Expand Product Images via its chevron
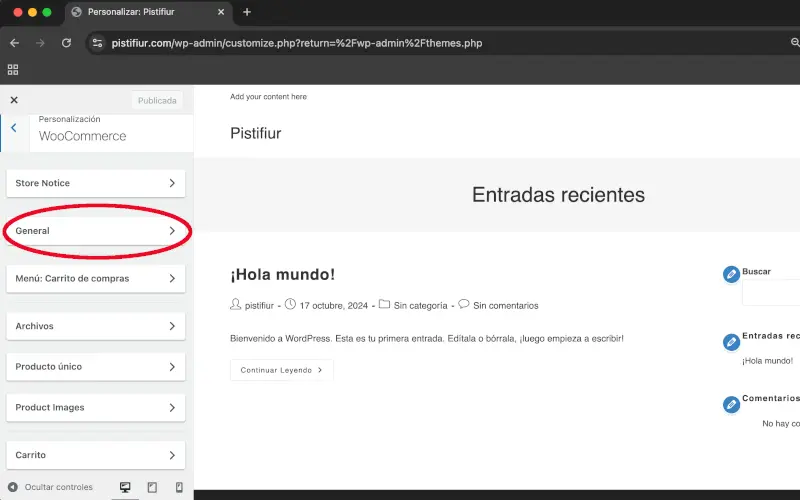The height and width of the screenshot is (500, 800). click(172, 408)
